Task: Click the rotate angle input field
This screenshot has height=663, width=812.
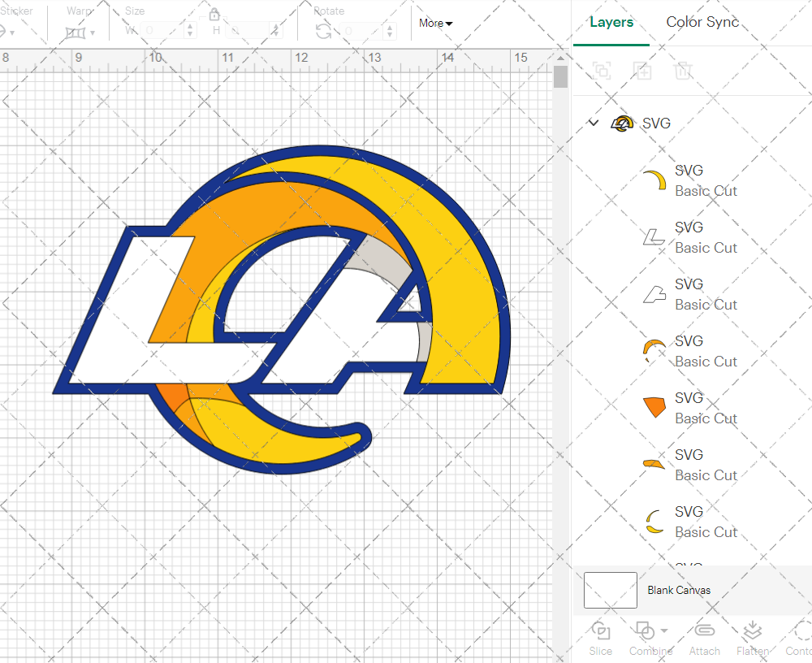Action: point(363,31)
